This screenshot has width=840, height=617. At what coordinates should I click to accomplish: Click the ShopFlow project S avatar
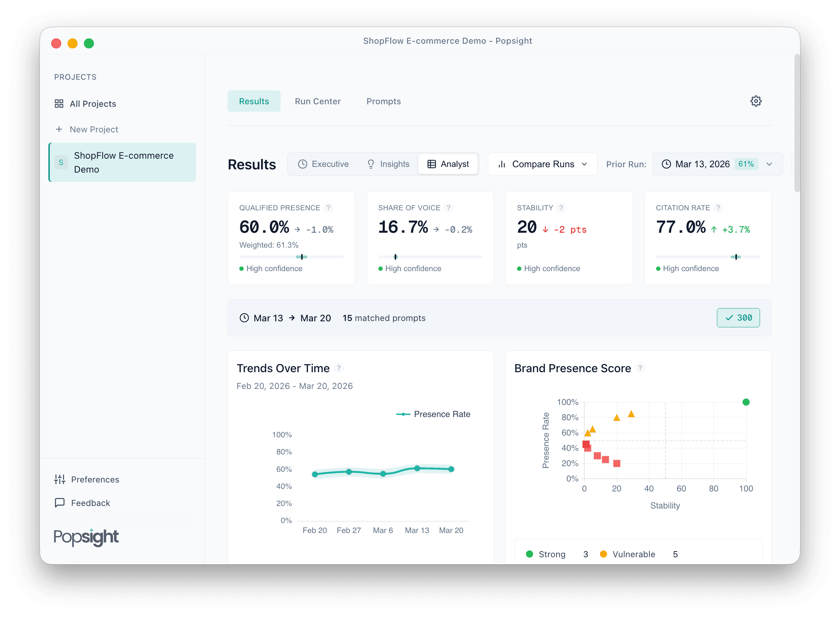pos(61,163)
